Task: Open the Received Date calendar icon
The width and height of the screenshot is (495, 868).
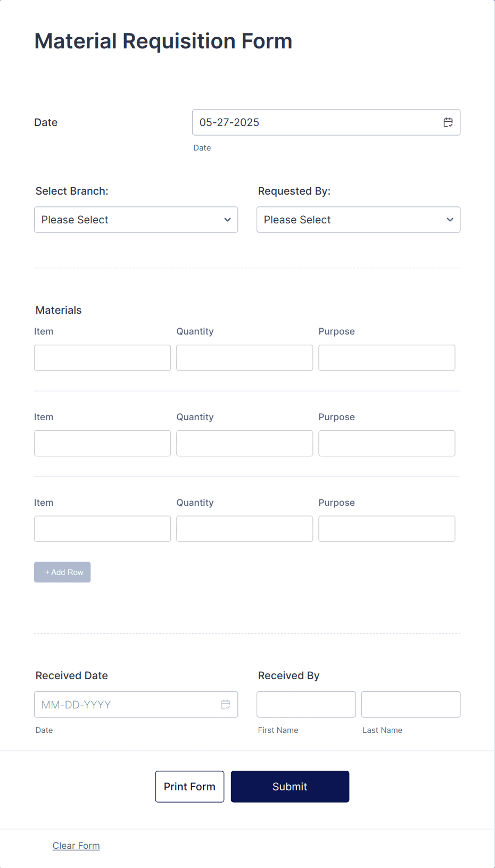Action: [x=226, y=704]
